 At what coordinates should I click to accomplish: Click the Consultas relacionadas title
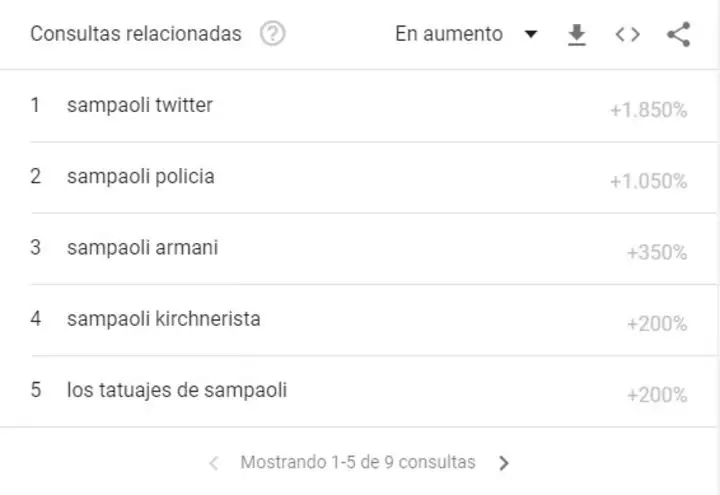135,34
